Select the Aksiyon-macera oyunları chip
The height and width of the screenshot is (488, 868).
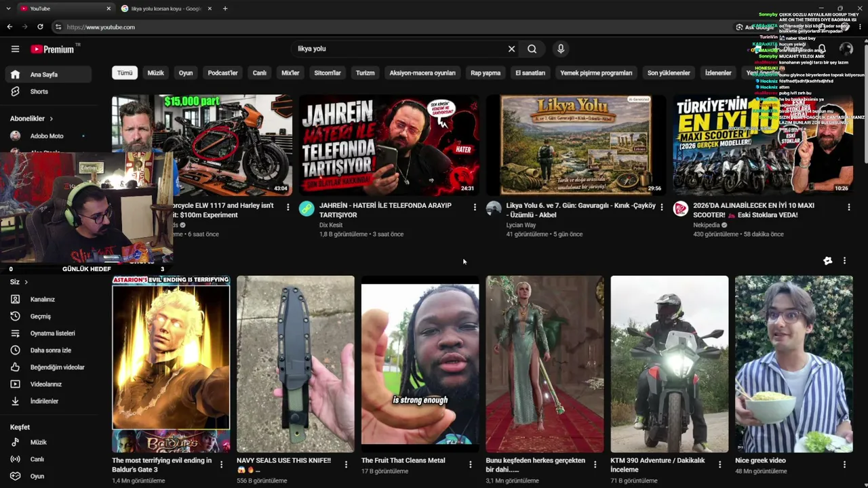[x=422, y=73]
